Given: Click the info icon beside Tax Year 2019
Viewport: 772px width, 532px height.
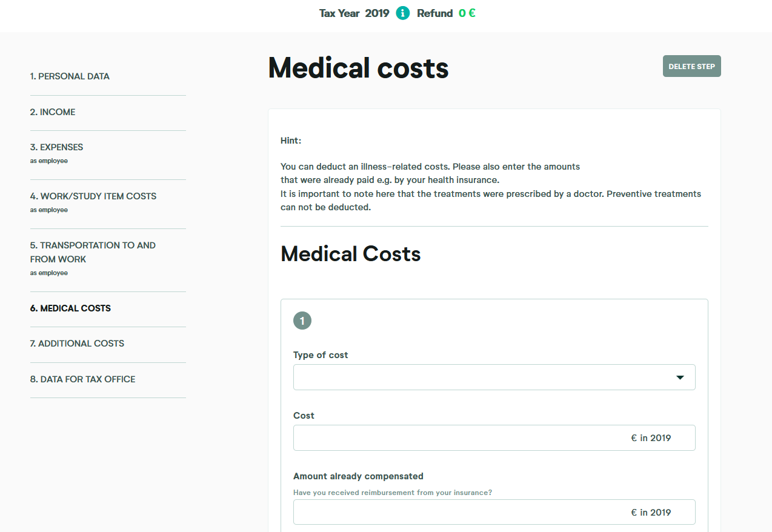Looking at the screenshot, I should [403, 13].
